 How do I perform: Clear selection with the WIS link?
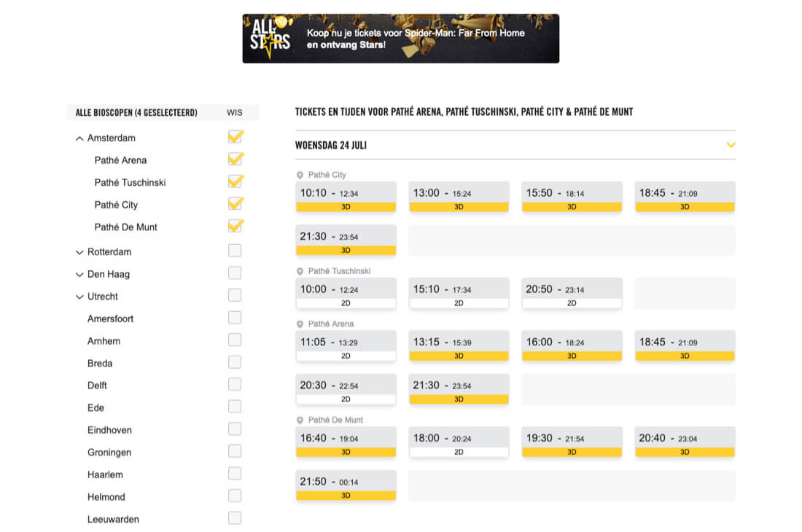click(x=235, y=112)
